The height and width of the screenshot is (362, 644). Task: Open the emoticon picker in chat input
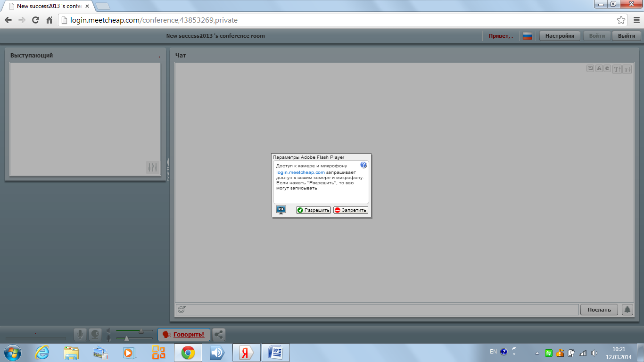point(181,310)
